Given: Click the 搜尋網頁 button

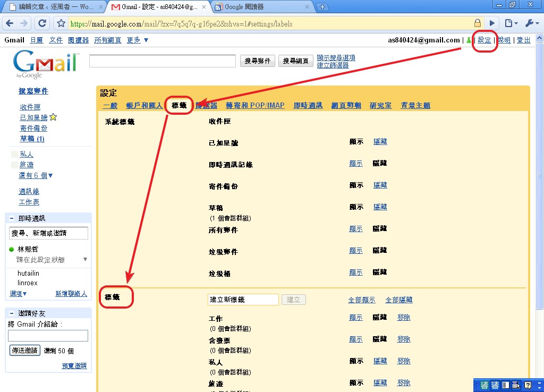Looking at the screenshot, I should [x=295, y=61].
